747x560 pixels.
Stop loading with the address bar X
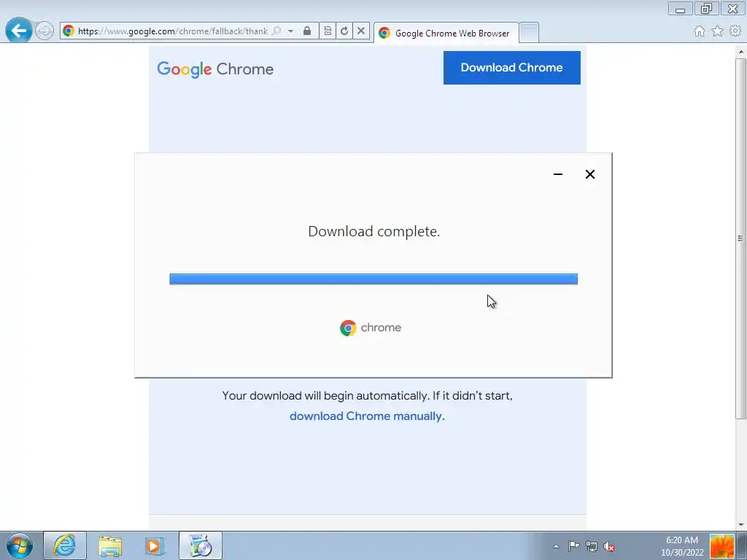pos(361,31)
